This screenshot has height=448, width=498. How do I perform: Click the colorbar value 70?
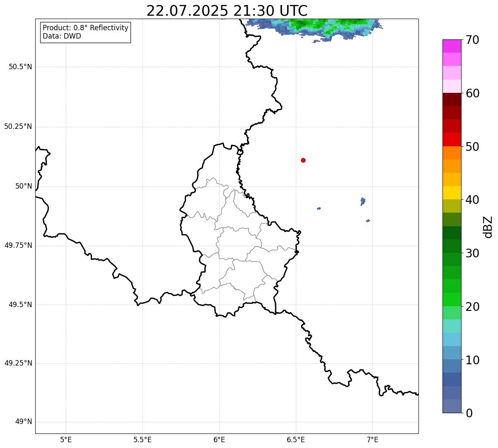point(473,40)
